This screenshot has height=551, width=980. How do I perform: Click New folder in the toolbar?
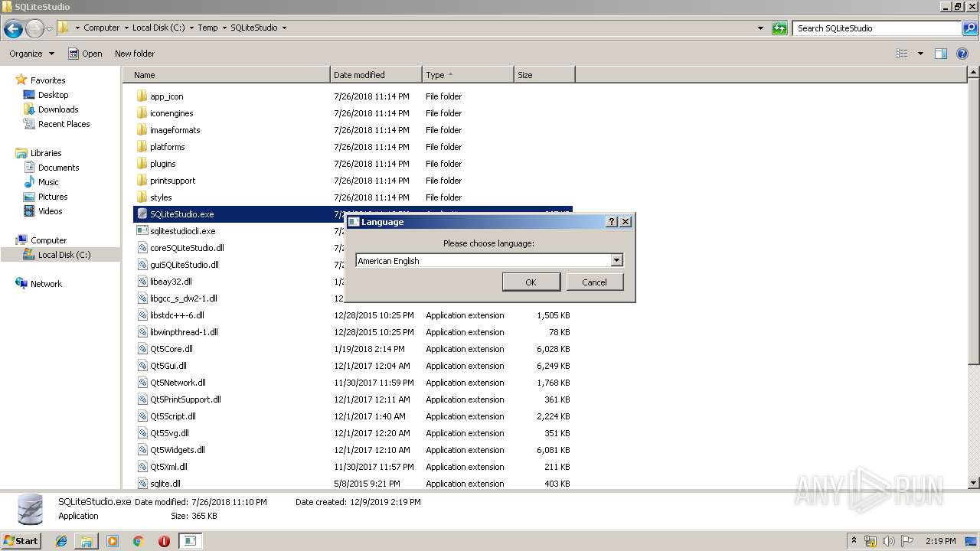(x=135, y=54)
